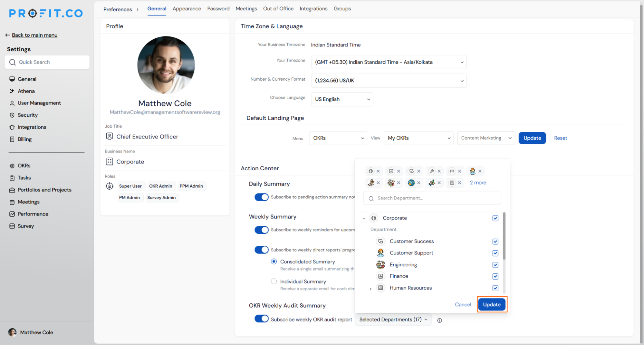
Task: Open the Meetings tab in Preferences
Action: coord(246,9)
